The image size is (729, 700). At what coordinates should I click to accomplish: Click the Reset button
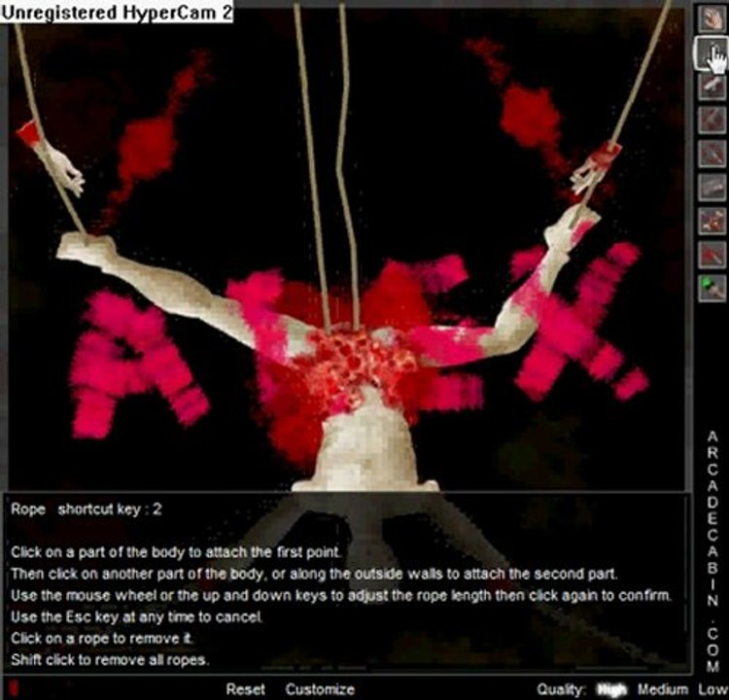pyautogui.click(x=245, y=689)
